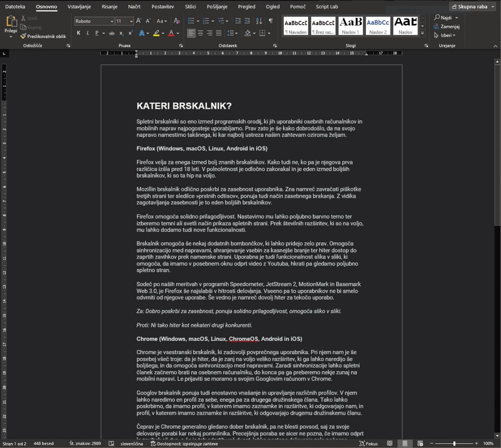The image size is (501, 448).
Task: Switch to the Pregled tab
Action: click(x=247, y=7)
